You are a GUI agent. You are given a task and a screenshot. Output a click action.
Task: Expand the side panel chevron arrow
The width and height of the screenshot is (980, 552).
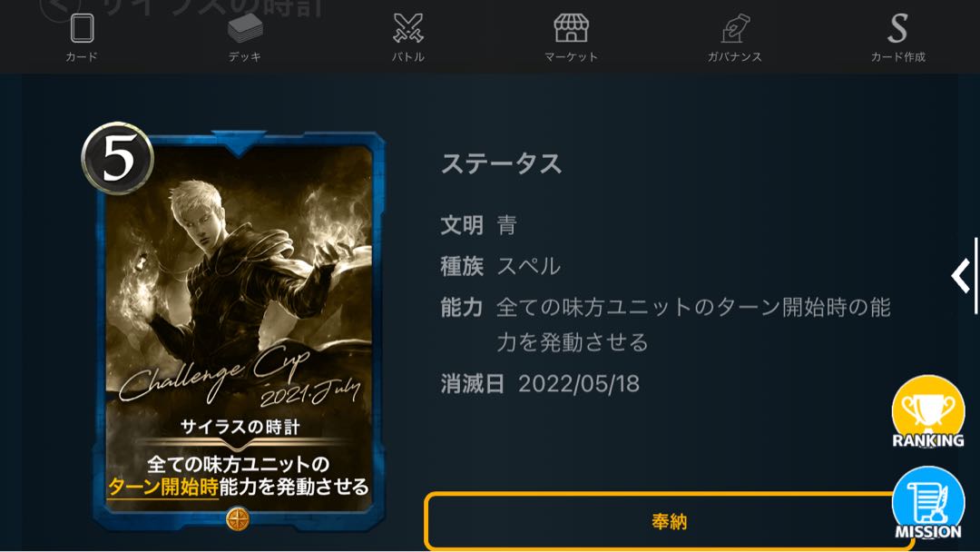(x=961, y=276)
